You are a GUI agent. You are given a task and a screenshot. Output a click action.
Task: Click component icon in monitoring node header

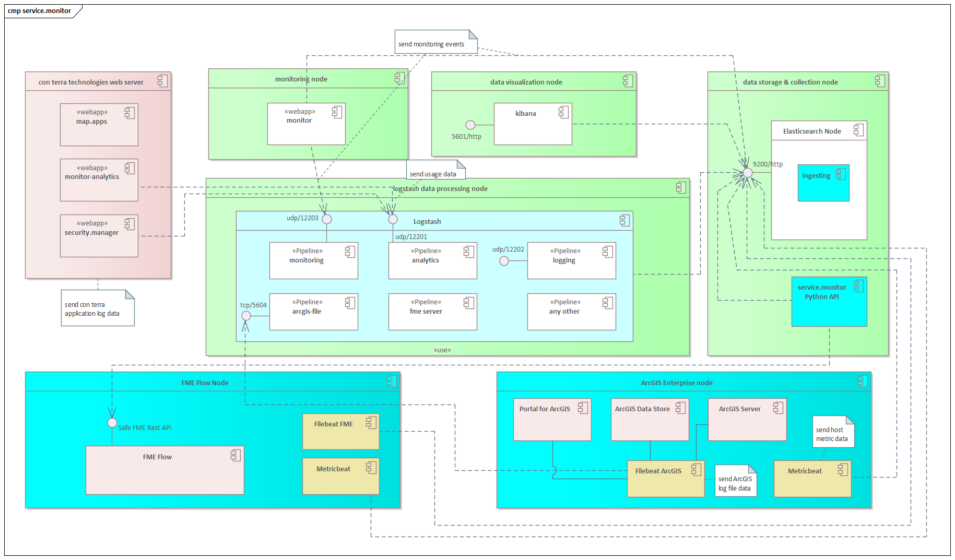(x=399, y=78)
